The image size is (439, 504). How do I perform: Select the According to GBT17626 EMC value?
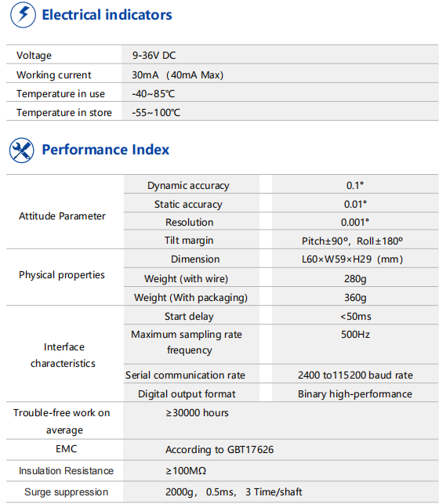coord(219,449)
